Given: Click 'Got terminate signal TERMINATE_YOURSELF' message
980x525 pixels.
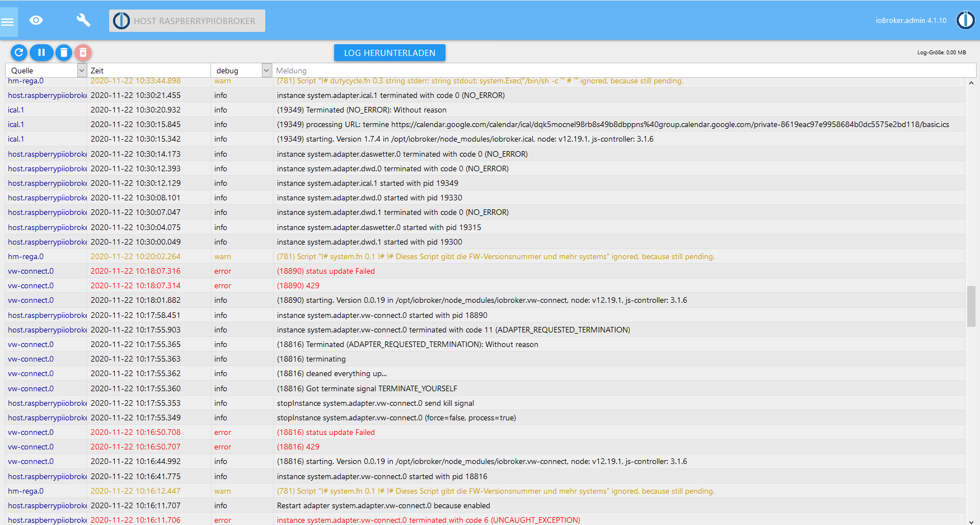Looking at the screenshot, I should click(367, 388).
